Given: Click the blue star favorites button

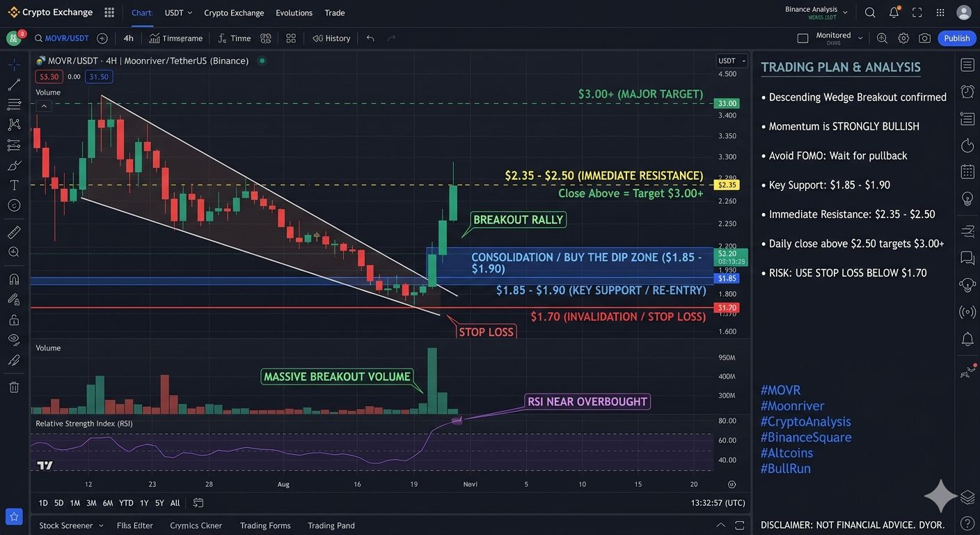Looking at the screenshot, I should pyautogui.click(x=14, y=517).
